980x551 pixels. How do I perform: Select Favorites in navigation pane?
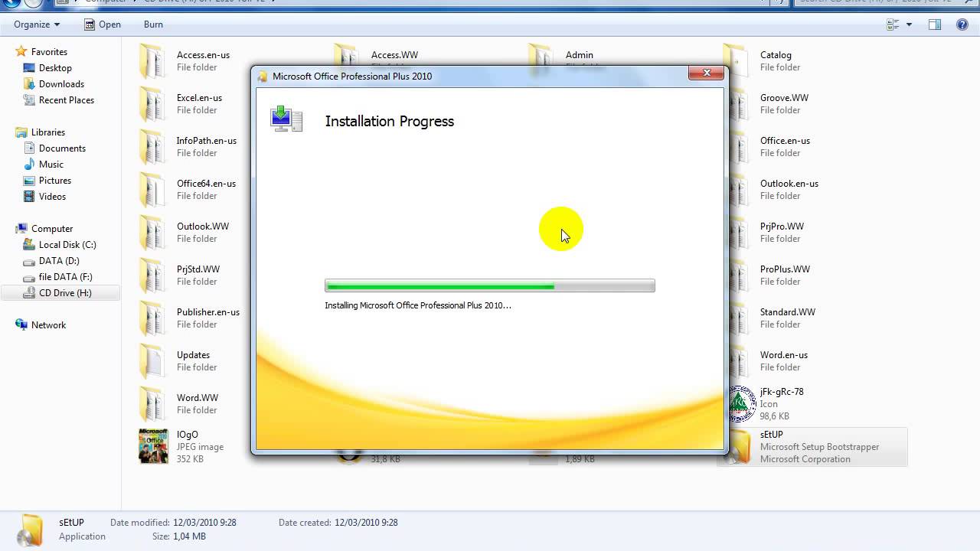(49, 52)
